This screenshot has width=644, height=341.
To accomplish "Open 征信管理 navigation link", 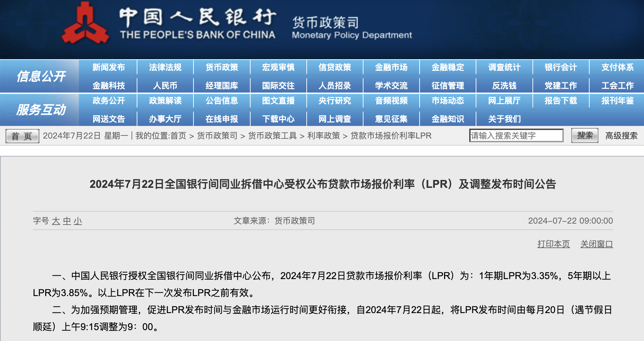I will [448, 85].
